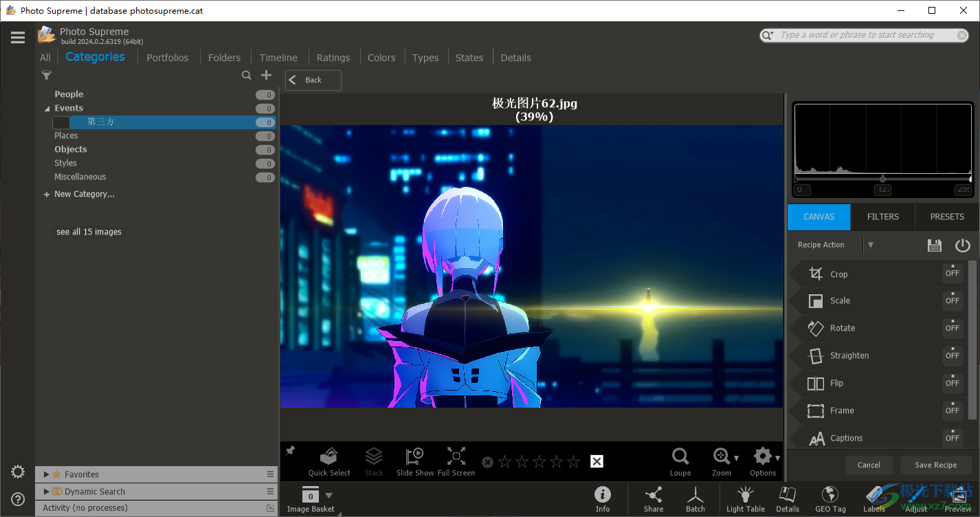Open Favorites section menu lines

tap(271, 474)
